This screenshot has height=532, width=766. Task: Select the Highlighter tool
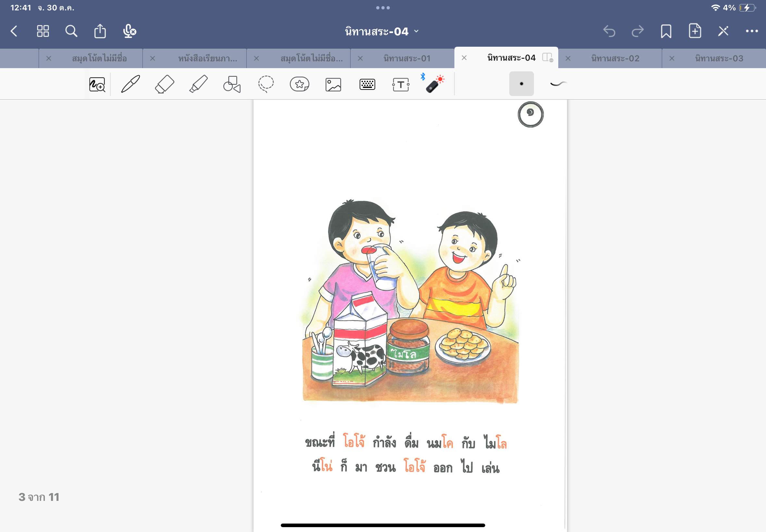click(198, 84)
